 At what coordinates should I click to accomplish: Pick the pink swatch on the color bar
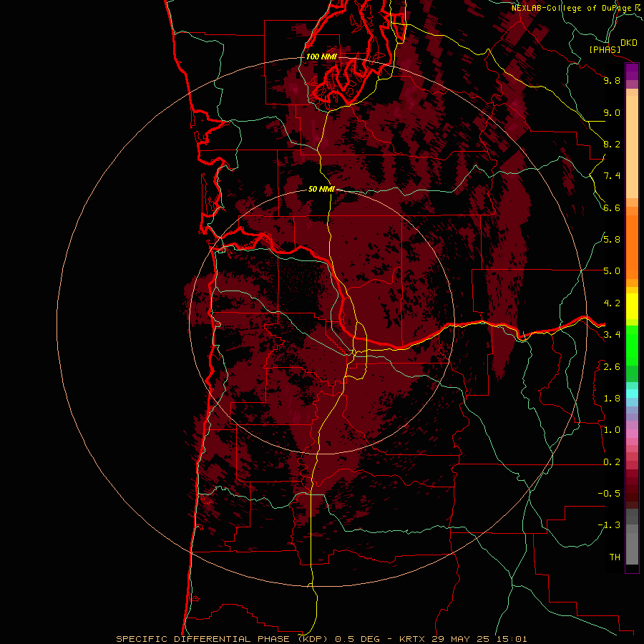(x=632, y=434)
